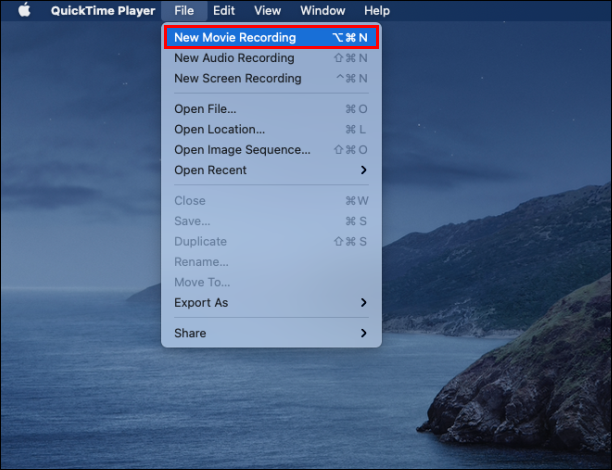
Task: Click the dimmed Rename… menu item
Action: pyautogui.click(x=271, y=262)
